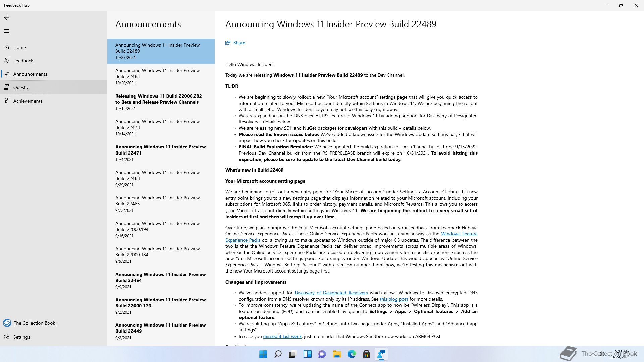Click the Announcements megaphone icon
This screenshot has width=644, height=362.
pos(7,74)
